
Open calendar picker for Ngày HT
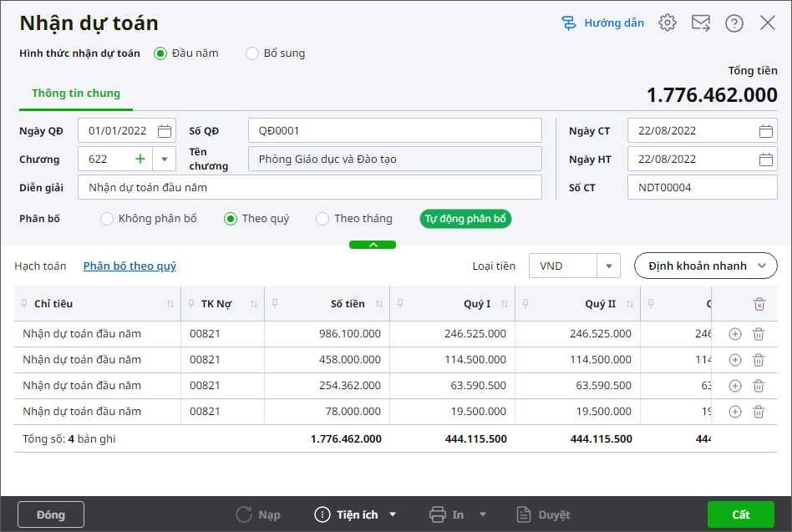pos(766,160)
